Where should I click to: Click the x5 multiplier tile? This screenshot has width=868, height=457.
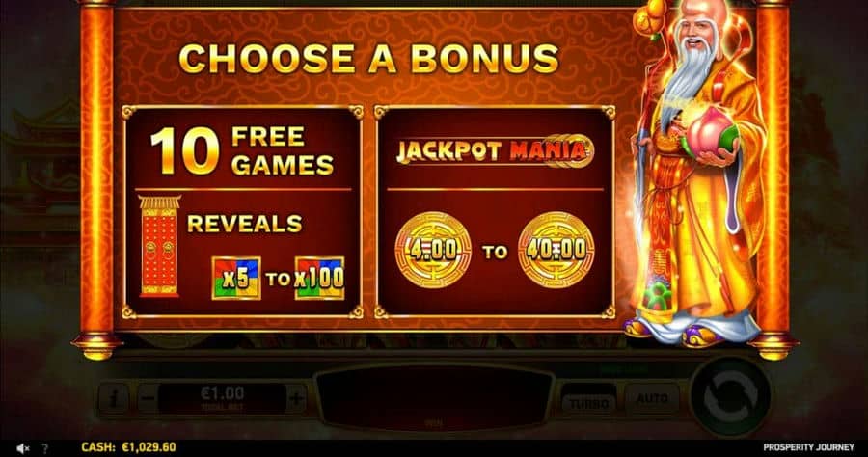pyautogui.click(x=236, y=279)
